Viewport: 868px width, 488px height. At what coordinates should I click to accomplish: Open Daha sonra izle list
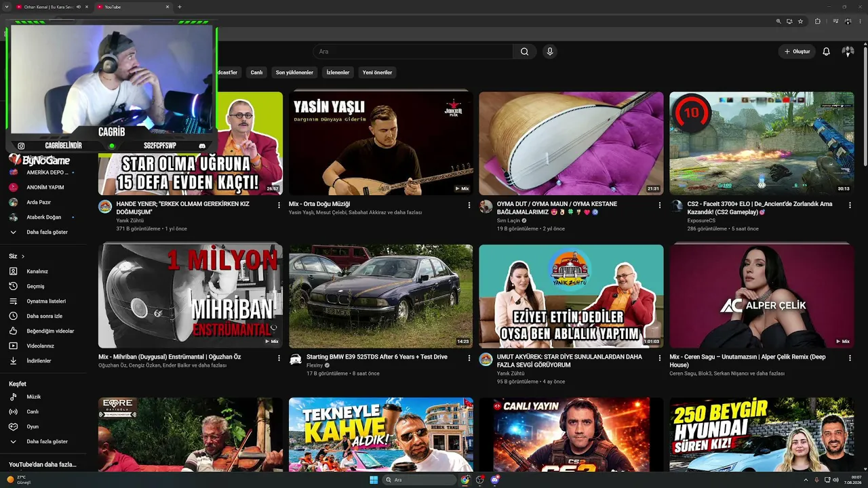(x=44, y=316)
